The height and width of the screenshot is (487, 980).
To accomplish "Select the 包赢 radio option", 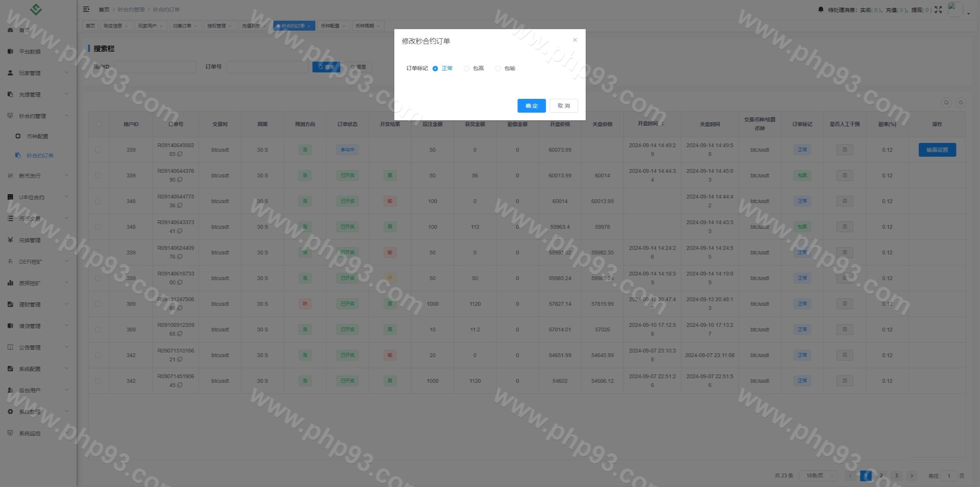I will [x=466, y=69].
